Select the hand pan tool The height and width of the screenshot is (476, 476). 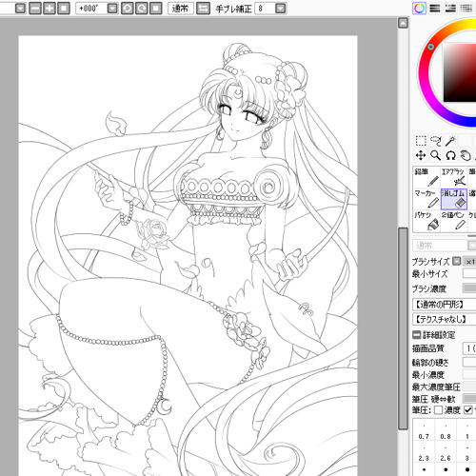point(466,155)
